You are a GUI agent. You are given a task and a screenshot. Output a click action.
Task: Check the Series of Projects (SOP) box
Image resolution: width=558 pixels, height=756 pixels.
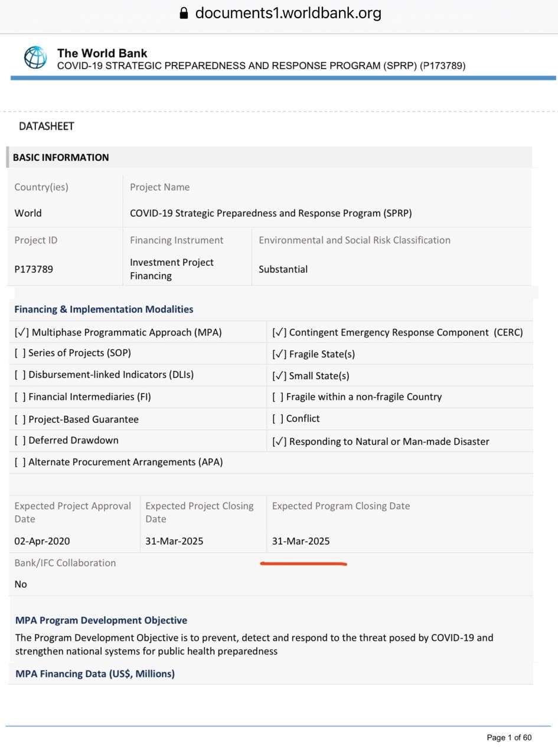click(x=20, y=353)
